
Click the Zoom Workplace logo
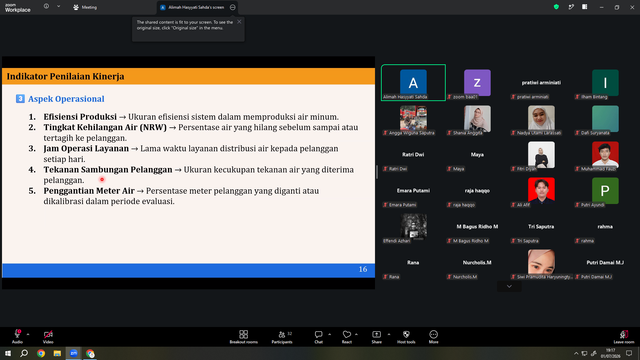point(18,8)
